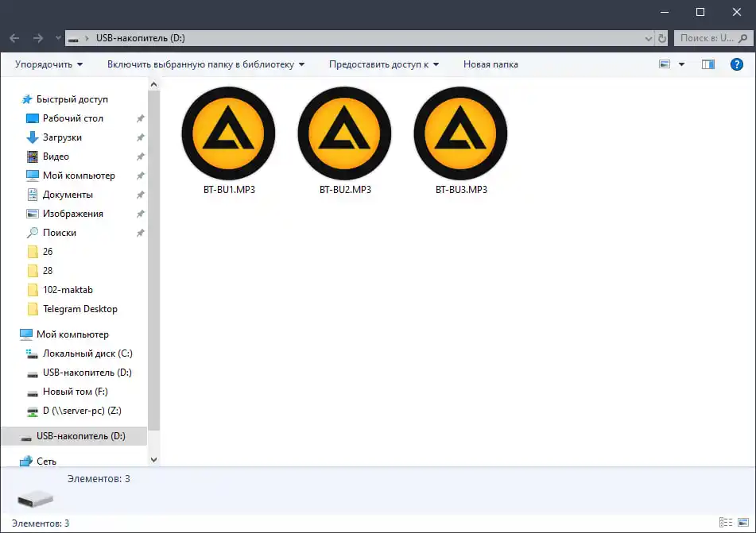This screenshot has height=533, width=756.
Task: Toggle the preview pane icon
Action: [x=708, y=64]
